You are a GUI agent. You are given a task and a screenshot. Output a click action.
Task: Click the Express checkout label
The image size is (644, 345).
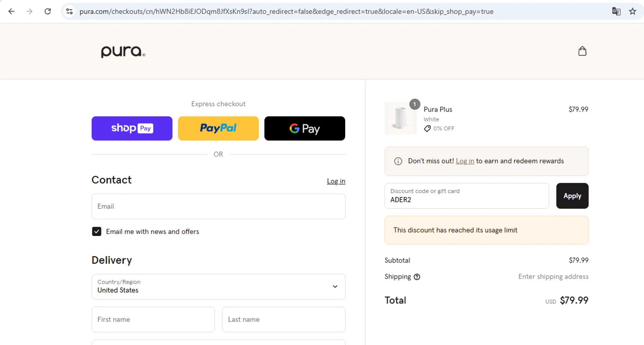tap(219, 104)
